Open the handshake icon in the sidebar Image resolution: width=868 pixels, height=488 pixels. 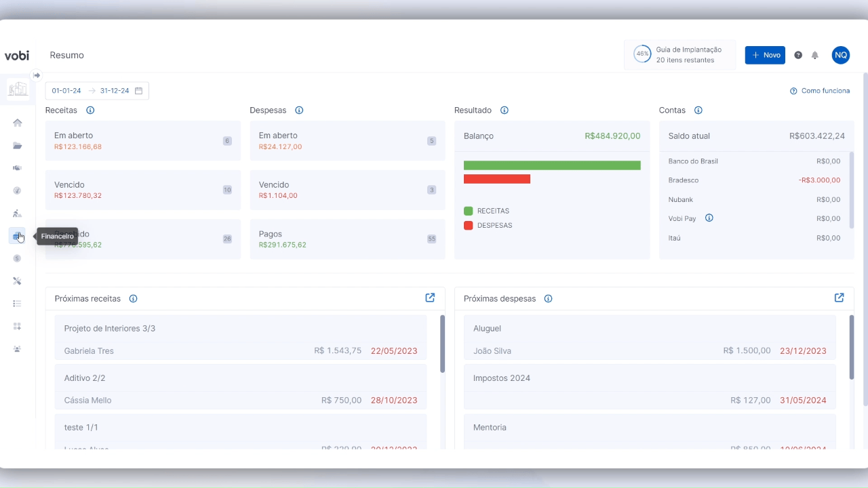click(18, 168)
